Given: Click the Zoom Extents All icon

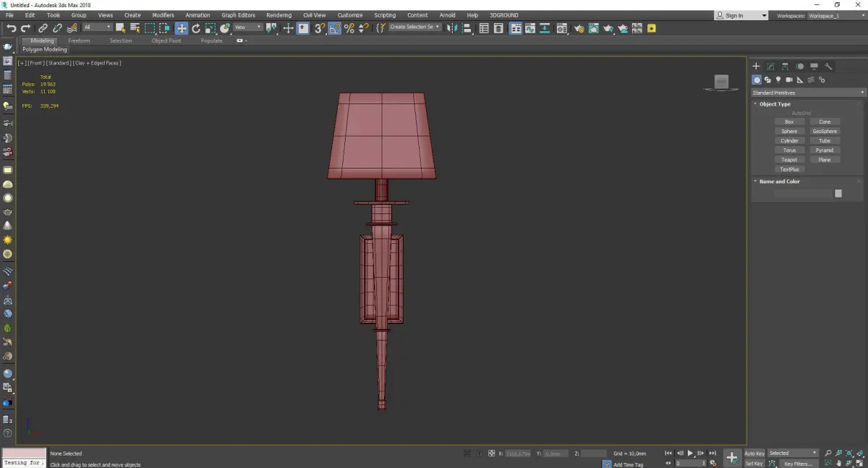Looking at the screenshot, I should tap(859, 453).
